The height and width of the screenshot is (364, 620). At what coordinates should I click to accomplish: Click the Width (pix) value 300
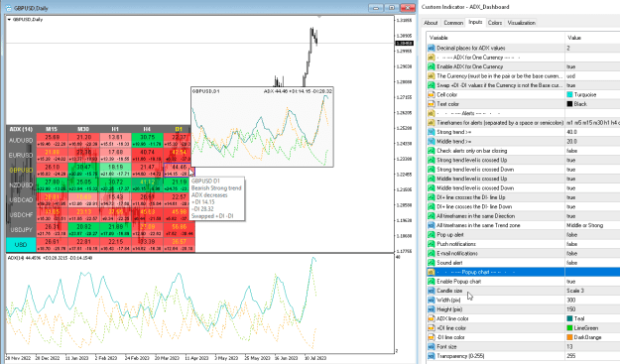tap(571, 300)
